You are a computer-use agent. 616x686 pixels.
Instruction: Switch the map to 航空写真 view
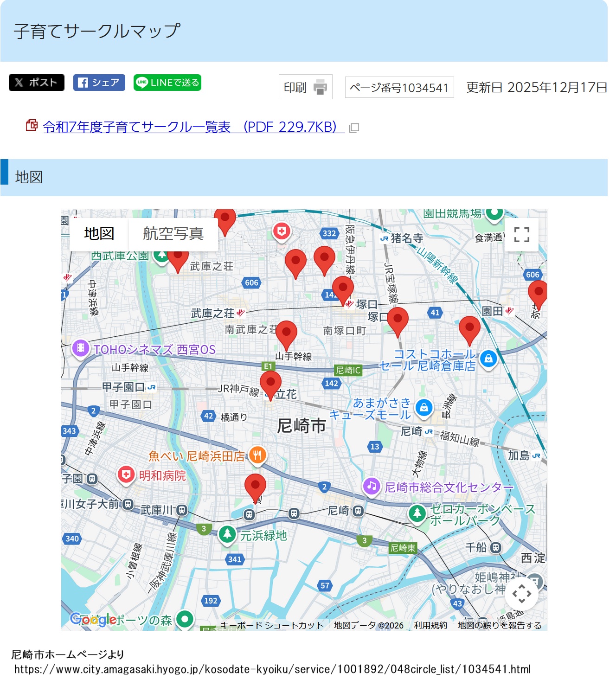pos(173,234)
